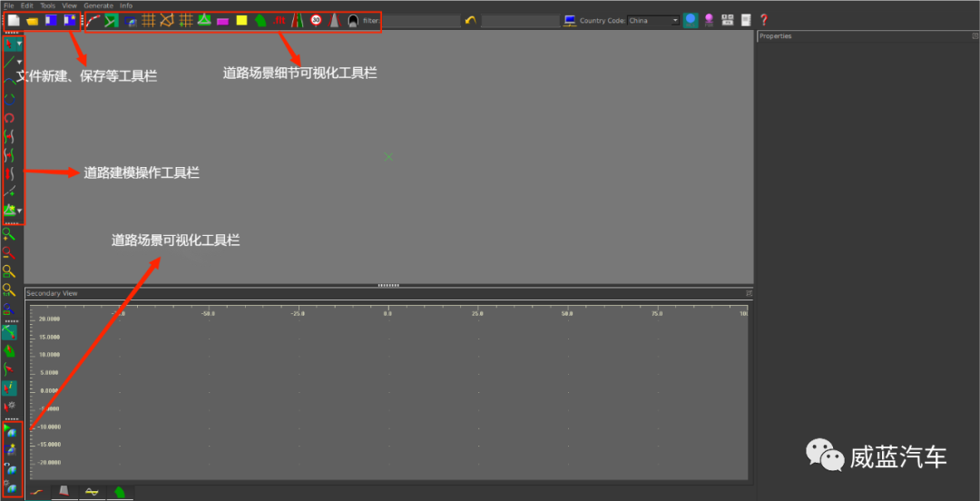This screenshot has width=980, height=501.
Task: Select the first green-red curve pair tool
Action: [9, 136]
